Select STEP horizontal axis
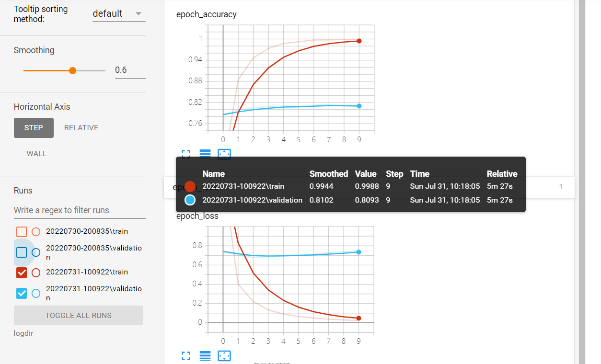601x364 pixels. (34, 128)
